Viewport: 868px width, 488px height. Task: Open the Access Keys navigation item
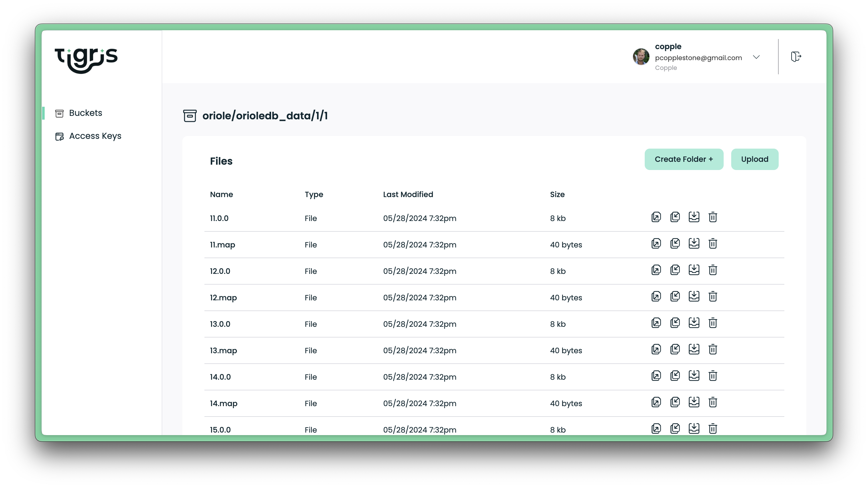tap(95, 136)
